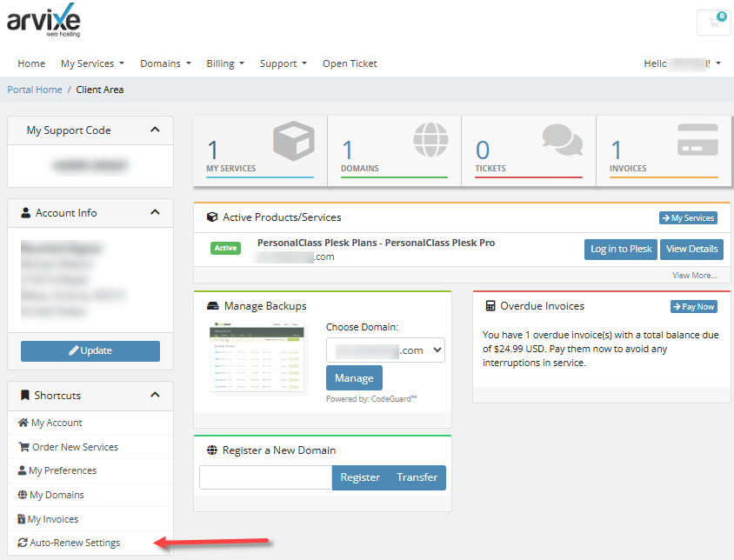Click the Powered by: CodeGuard text
This screenshot has height=560, width=734.
click(371, 399)
